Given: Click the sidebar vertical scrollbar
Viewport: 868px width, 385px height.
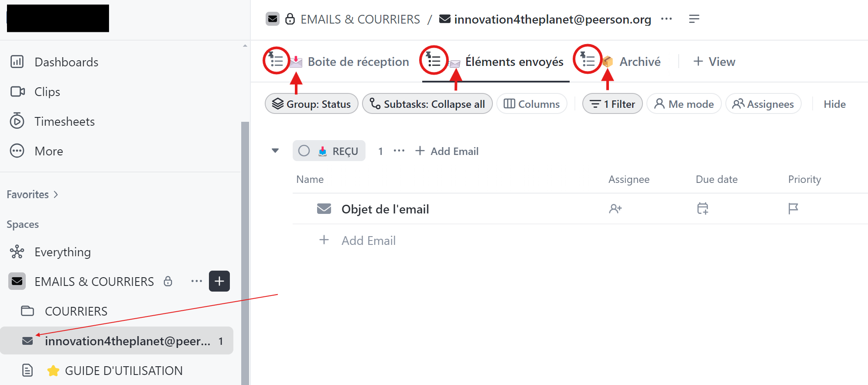Looking at the screenshot, I should pyautogui.click(x=245, y=253).
